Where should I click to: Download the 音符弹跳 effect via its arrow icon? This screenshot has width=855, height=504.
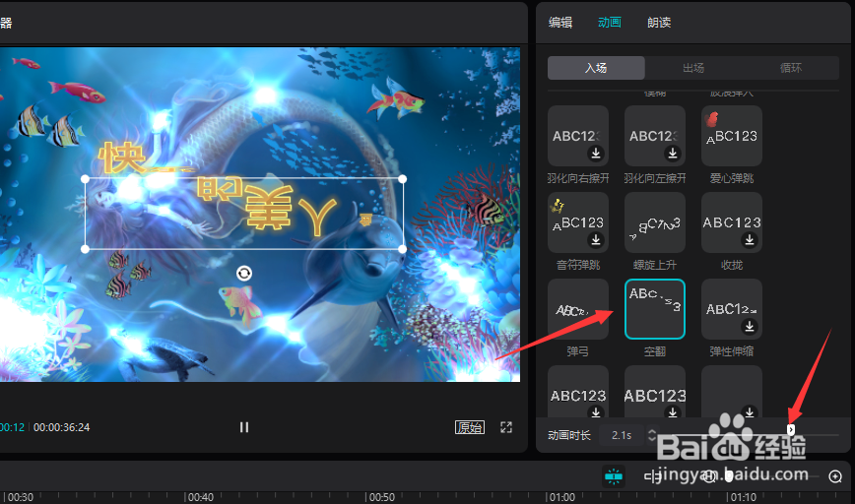[596, 240]
